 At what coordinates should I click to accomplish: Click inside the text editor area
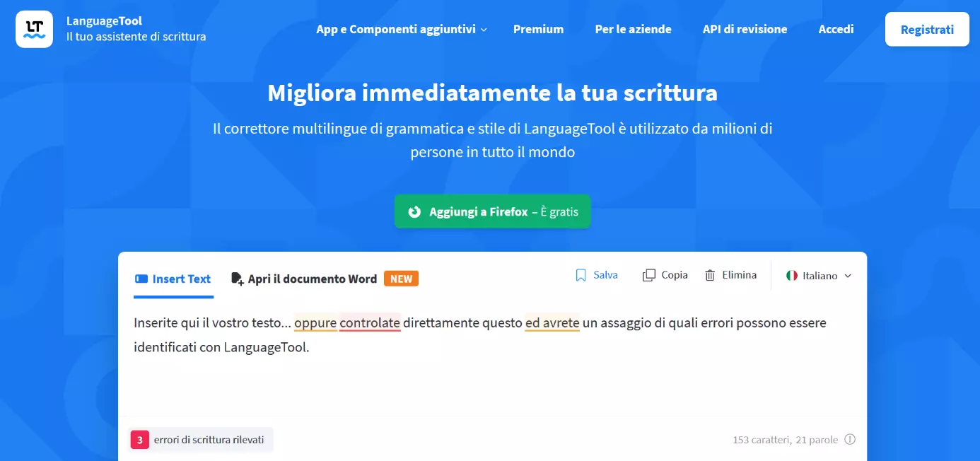pyautogui.click(x=492, y=361)
